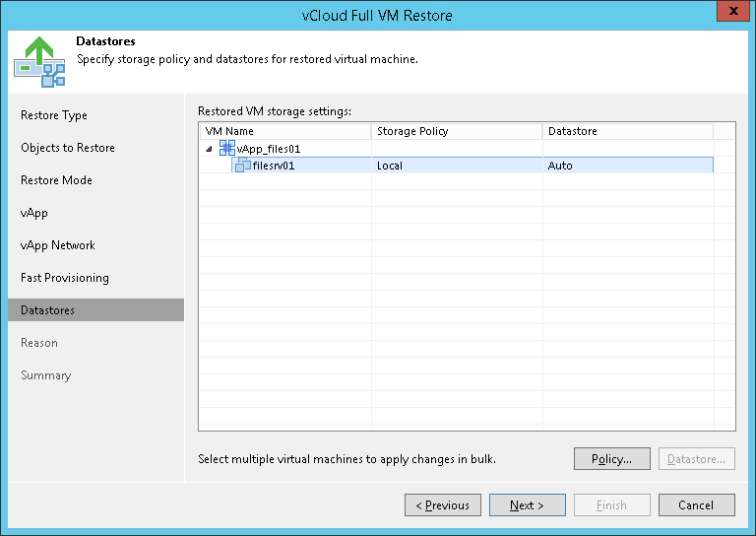Click the Restored VM storage settings label
The image size is (756, 536).
tap(275, 111)
